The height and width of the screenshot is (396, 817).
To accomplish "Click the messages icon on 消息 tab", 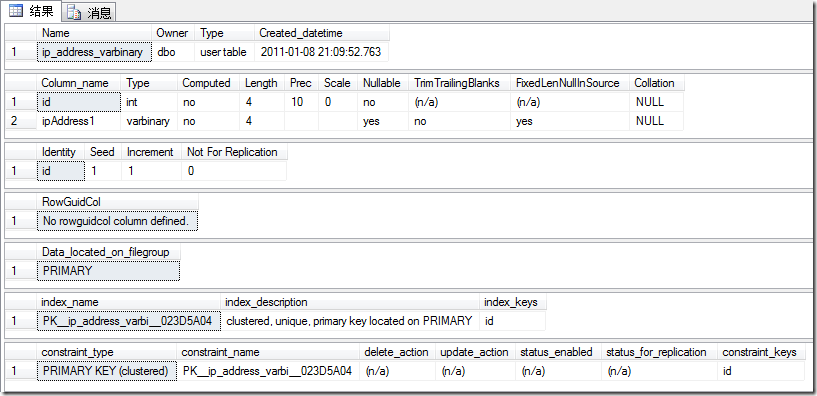I will (x=75, y=13).
